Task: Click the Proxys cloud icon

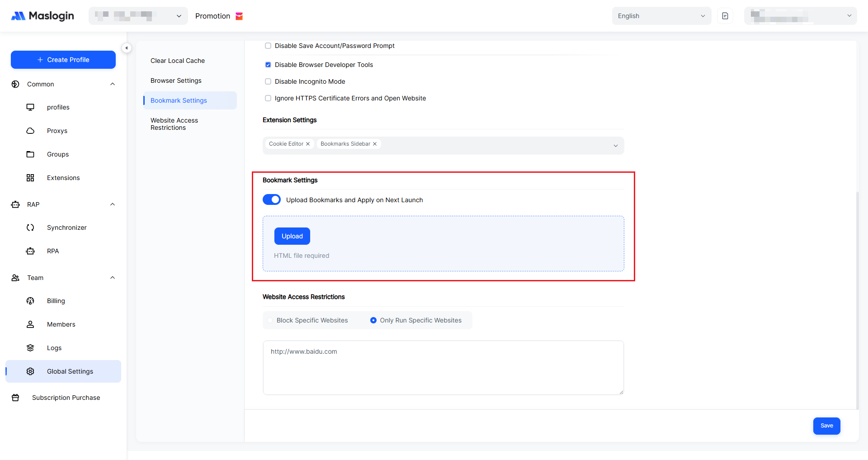Action: 30,131
